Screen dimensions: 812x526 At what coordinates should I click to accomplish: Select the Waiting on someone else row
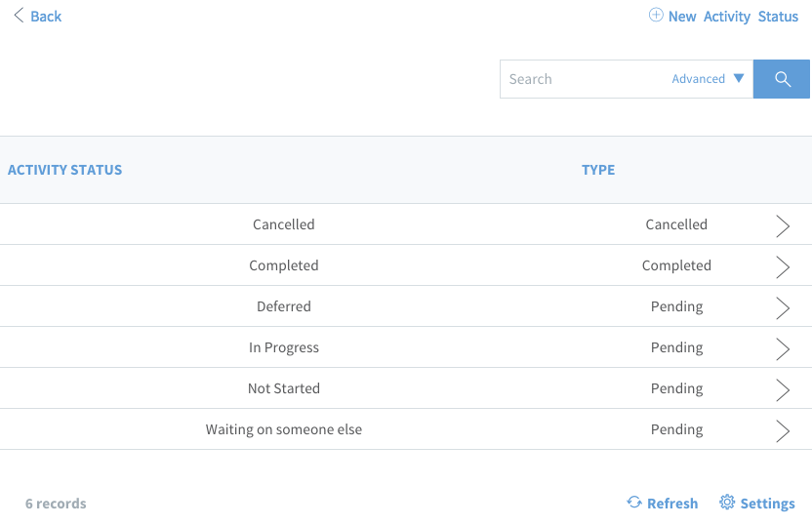pos(406,429)
